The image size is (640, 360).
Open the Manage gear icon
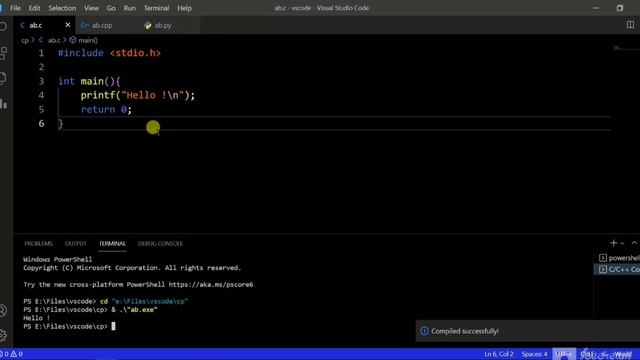coord(3,335)
